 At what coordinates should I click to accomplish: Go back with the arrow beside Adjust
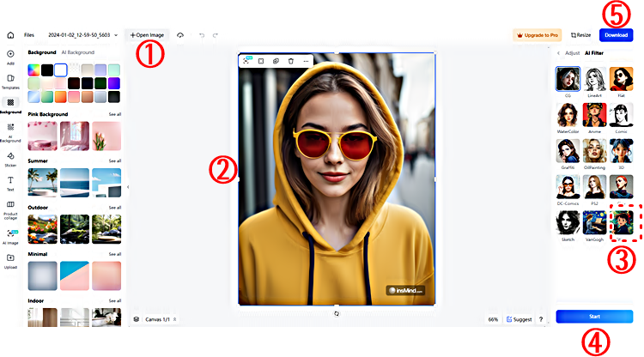coord(559,53)
